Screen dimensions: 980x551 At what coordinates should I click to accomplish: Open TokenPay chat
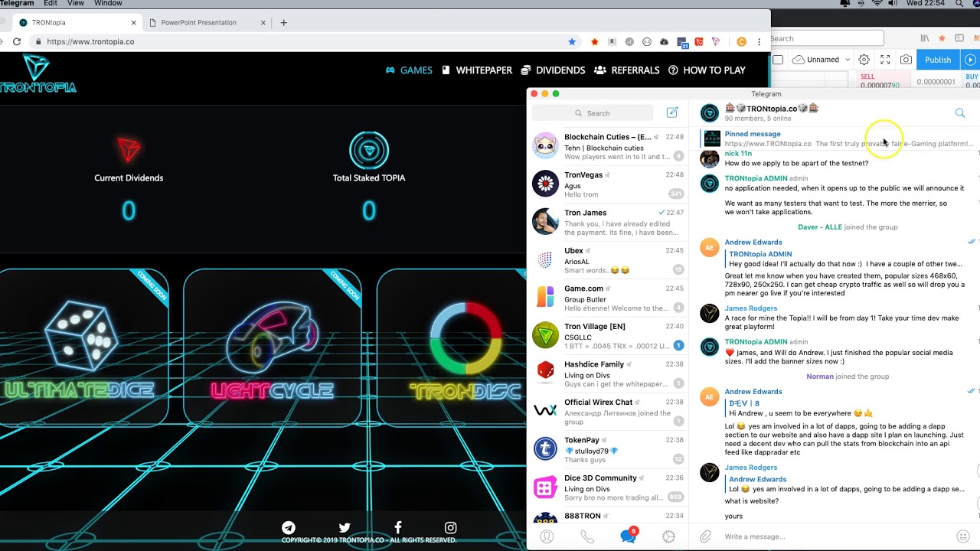609,449
